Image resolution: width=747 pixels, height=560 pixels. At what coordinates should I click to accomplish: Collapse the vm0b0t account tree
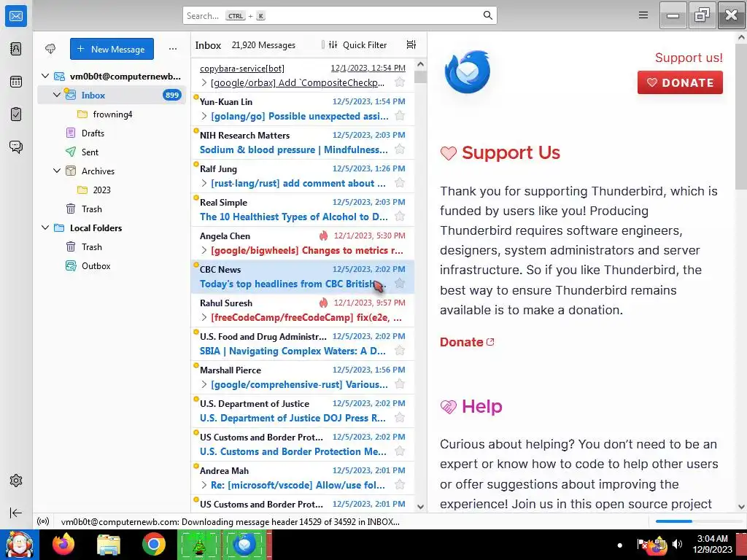(45, 76)
